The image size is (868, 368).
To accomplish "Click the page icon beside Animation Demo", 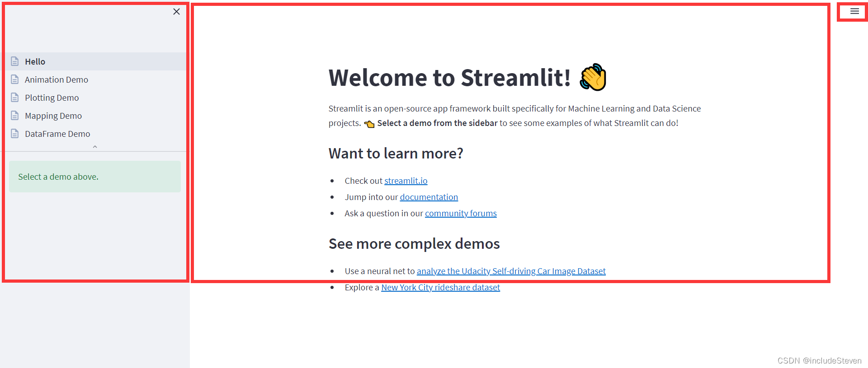I will [15, 79].
